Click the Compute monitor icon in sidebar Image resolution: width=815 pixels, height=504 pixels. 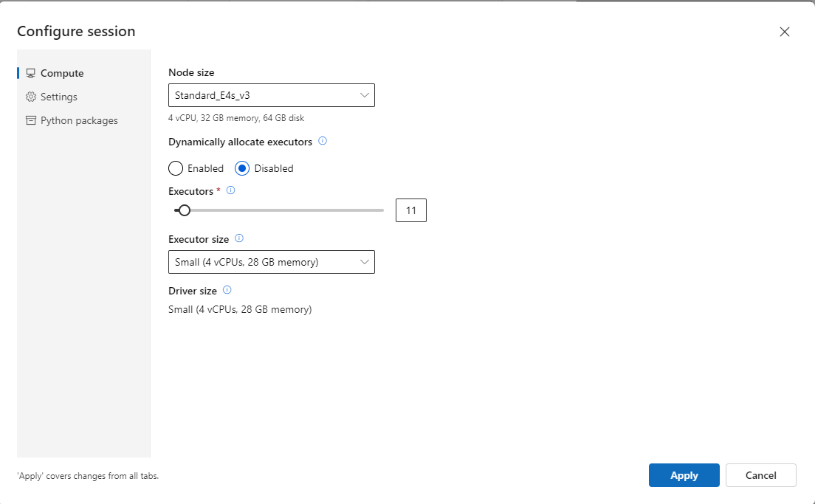pos(30,72)
